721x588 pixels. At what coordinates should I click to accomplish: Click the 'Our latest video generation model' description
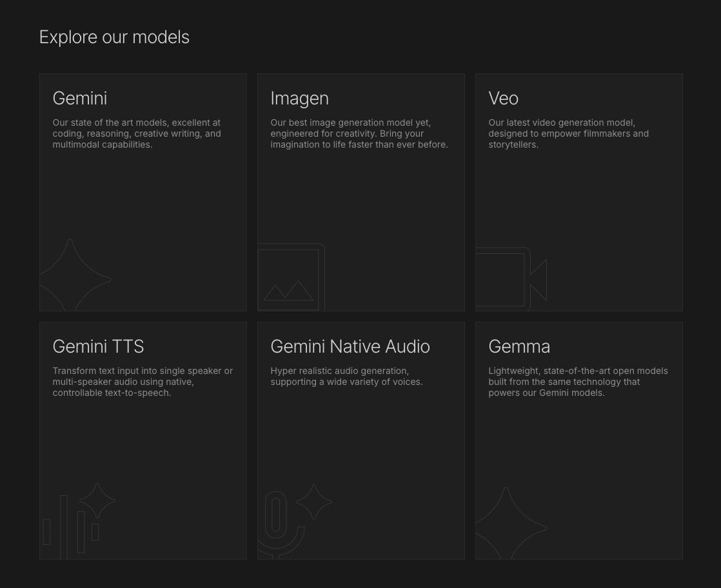pyautogui.click(x=568, y=133)
